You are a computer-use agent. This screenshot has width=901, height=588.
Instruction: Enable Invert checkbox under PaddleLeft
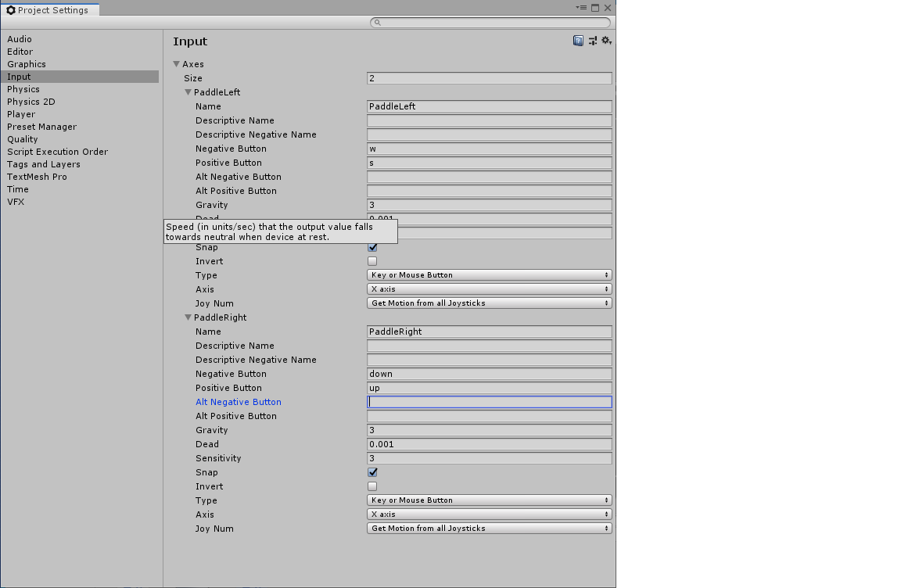coord(372,261)
